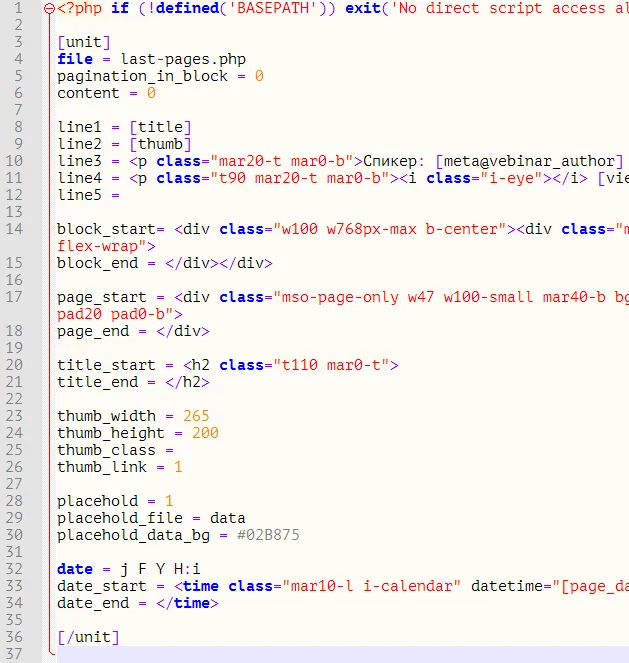Click line number 23 in the gutter

coord(17,416)
